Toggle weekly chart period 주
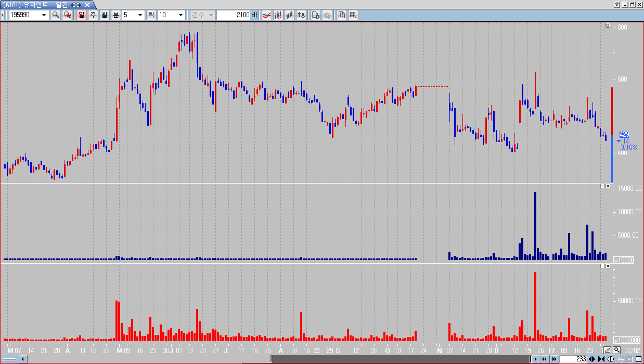The width and height of the screenshot is (644, 364). click(x=93, y=15)
